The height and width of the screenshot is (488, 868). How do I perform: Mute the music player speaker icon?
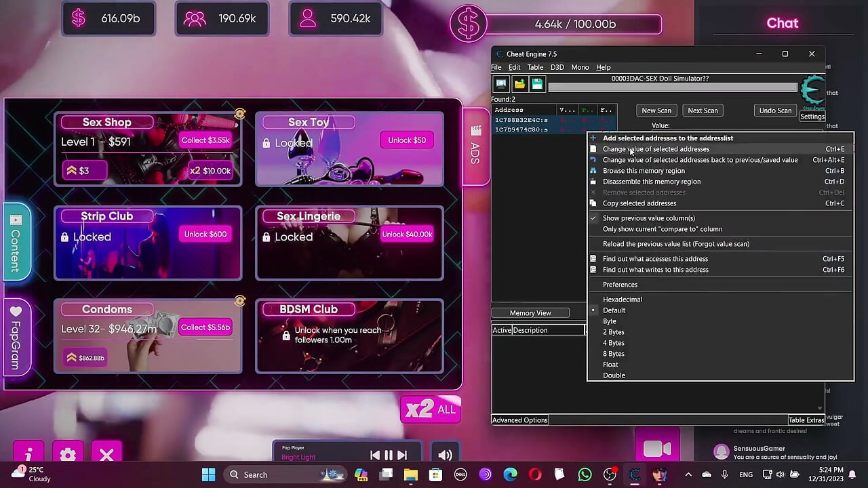point(445,455)
